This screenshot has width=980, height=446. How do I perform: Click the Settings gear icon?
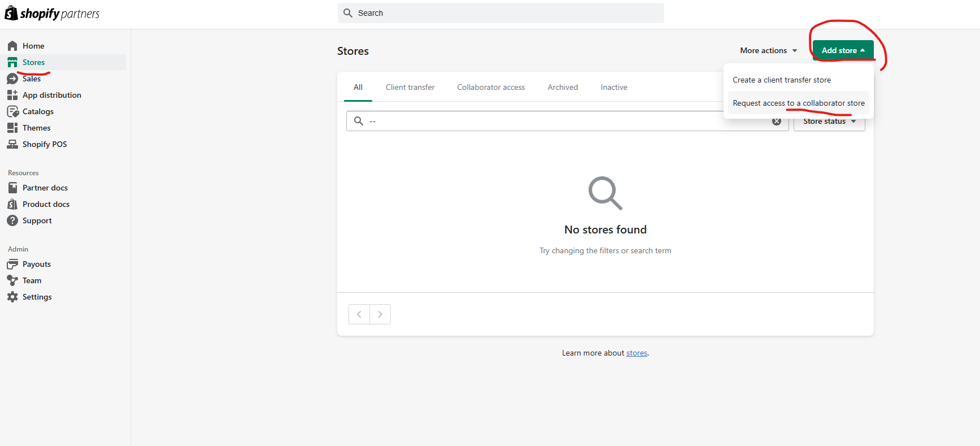pos(12,297)
